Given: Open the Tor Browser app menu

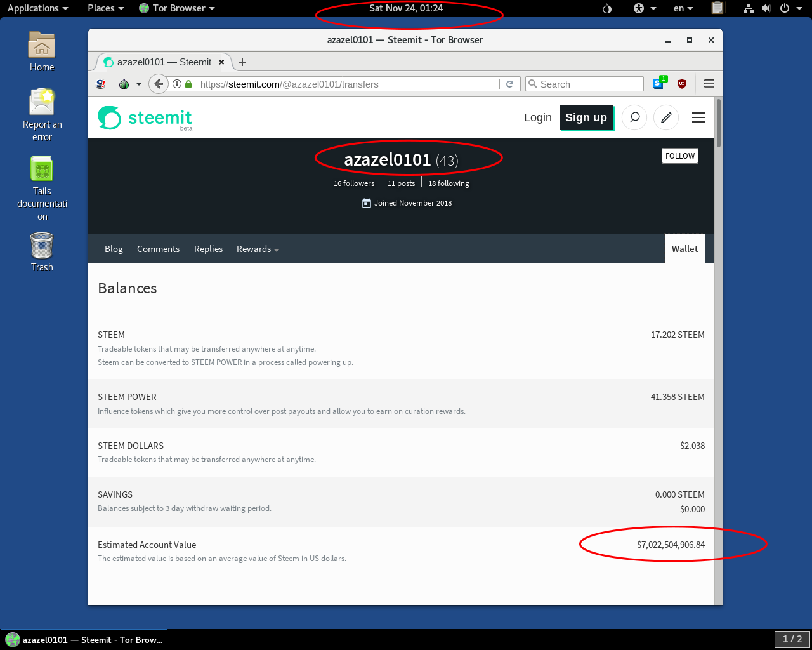Looking at the screenshot, I should (177, 8).
